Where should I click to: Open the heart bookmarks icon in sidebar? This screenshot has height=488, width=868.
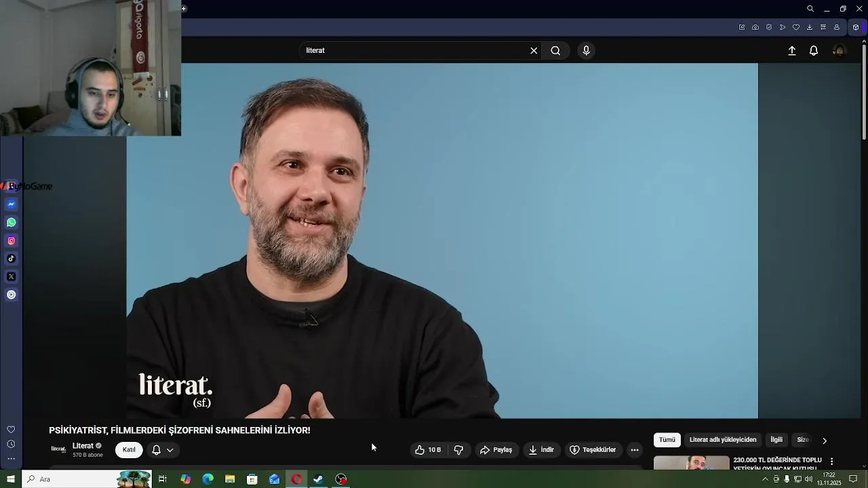click(x=11, y=430)
